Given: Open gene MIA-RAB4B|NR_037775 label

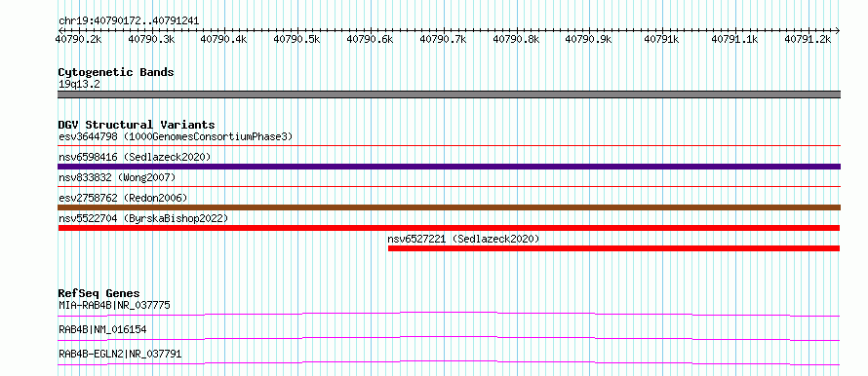Looking at the screenshot, I should (x=114, y=305).
